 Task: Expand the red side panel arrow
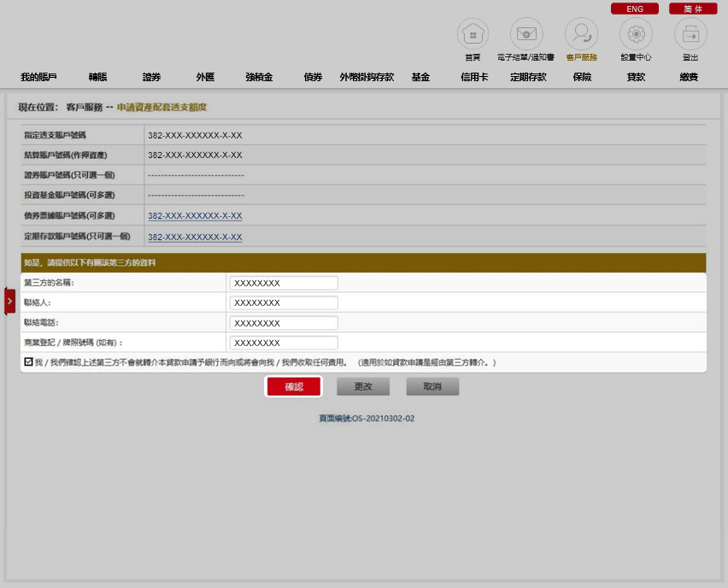click(9, 301)
